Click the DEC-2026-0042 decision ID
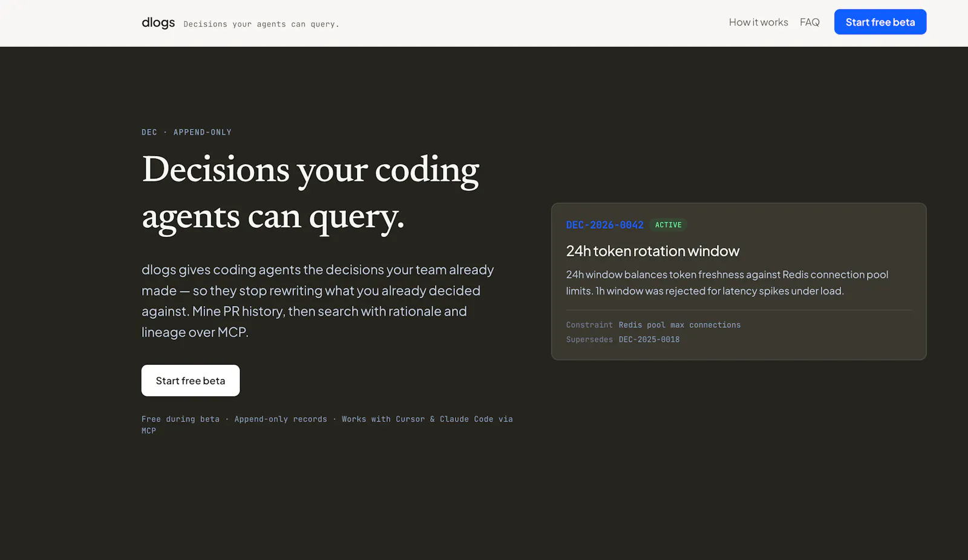 604,225
